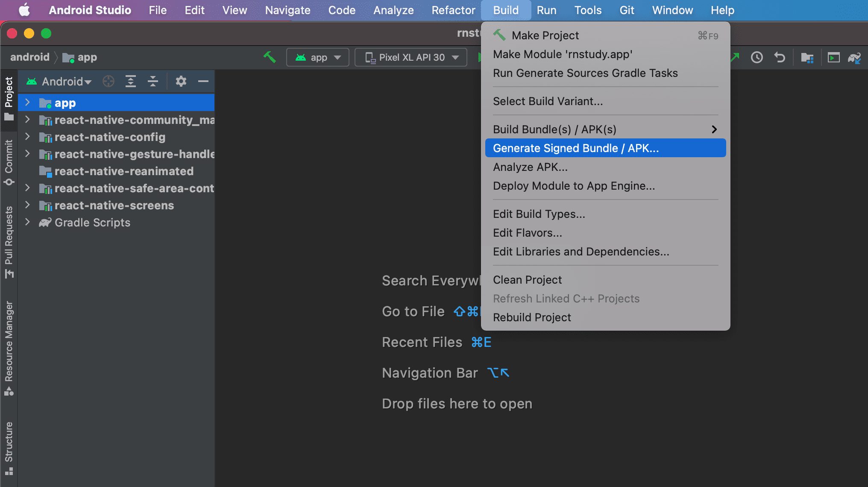
Task: Toggle the Project tool window tab
Action: [x=9, y=98]
